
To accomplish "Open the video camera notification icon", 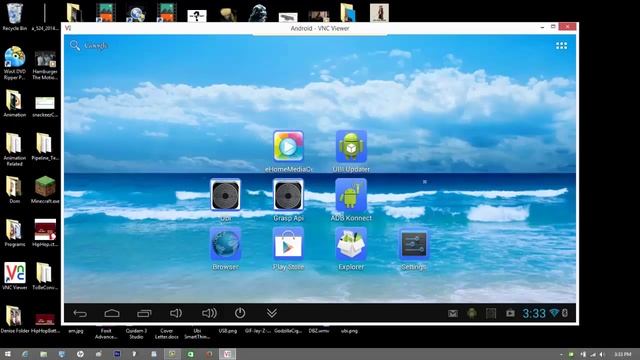I will coord(510,313).
